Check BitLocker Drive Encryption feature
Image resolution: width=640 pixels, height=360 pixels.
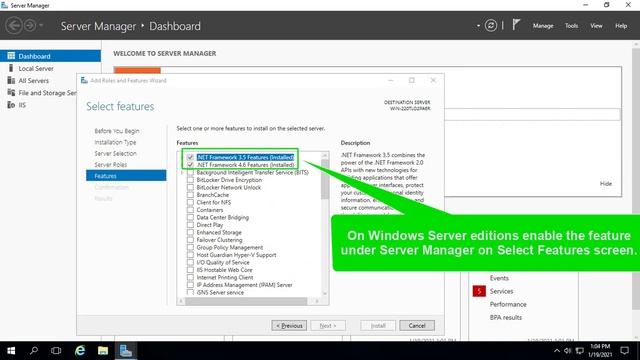[190, 180]
